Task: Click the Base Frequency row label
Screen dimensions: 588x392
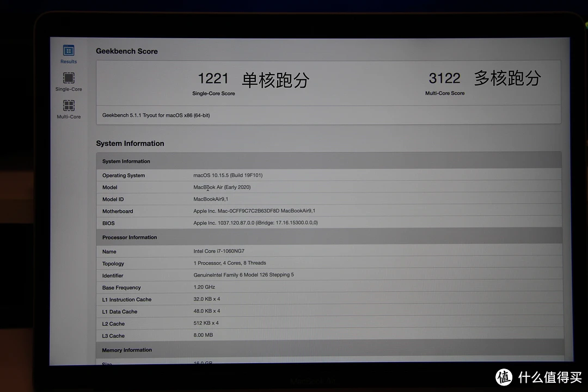Action: [x=121, y=287]
